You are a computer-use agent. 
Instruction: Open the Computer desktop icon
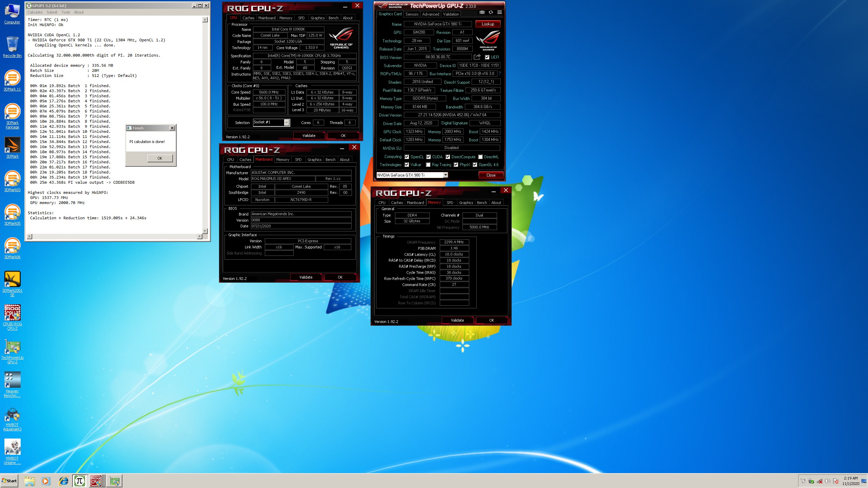(12, 14)
